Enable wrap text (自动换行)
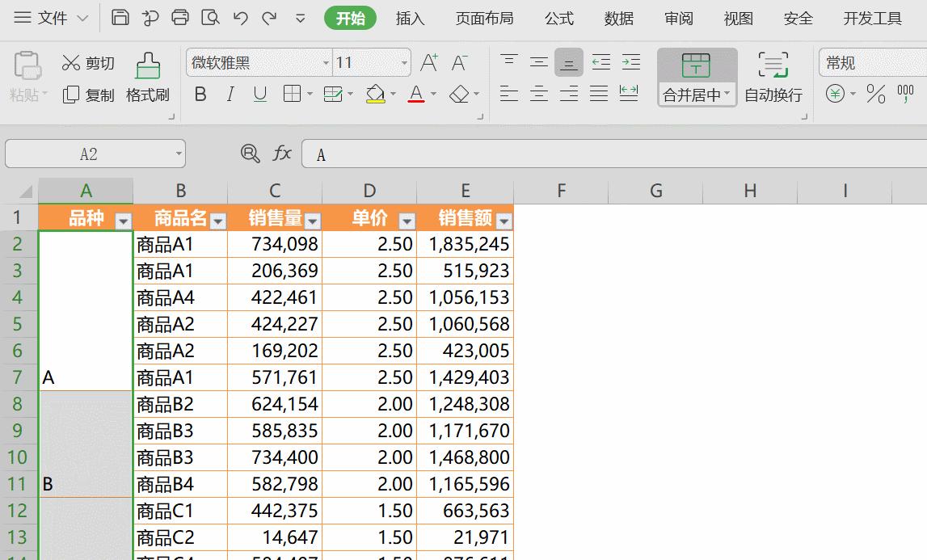 click(x=773, y=94)
